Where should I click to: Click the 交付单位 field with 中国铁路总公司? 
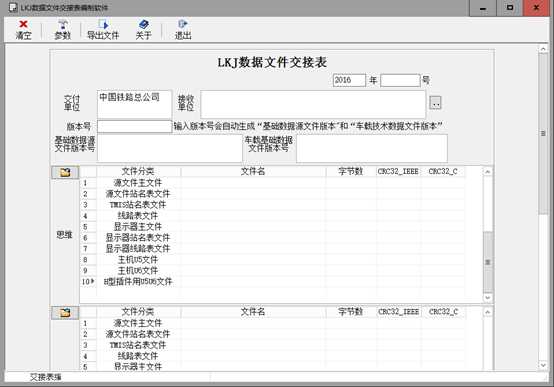tap(134, 104)
